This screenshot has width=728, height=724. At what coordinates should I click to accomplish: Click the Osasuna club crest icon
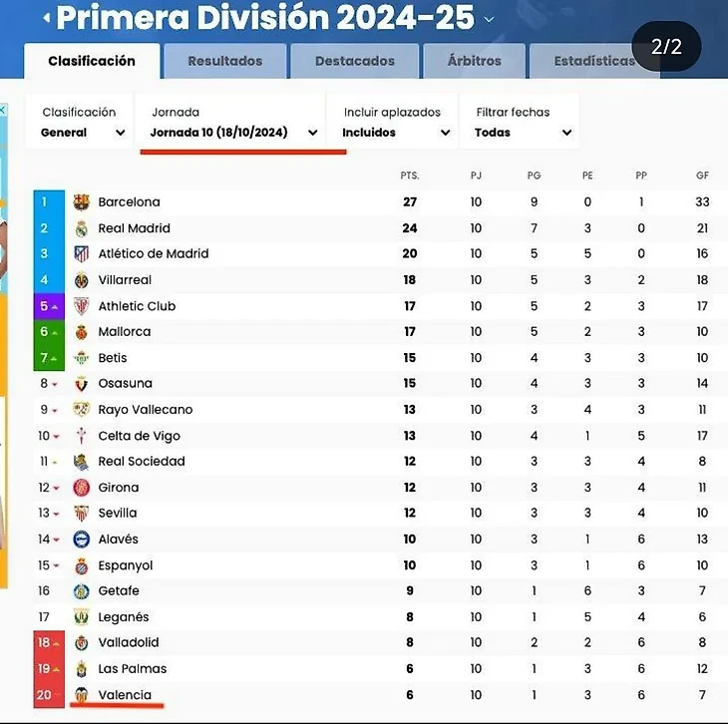[x=82, y=384]
